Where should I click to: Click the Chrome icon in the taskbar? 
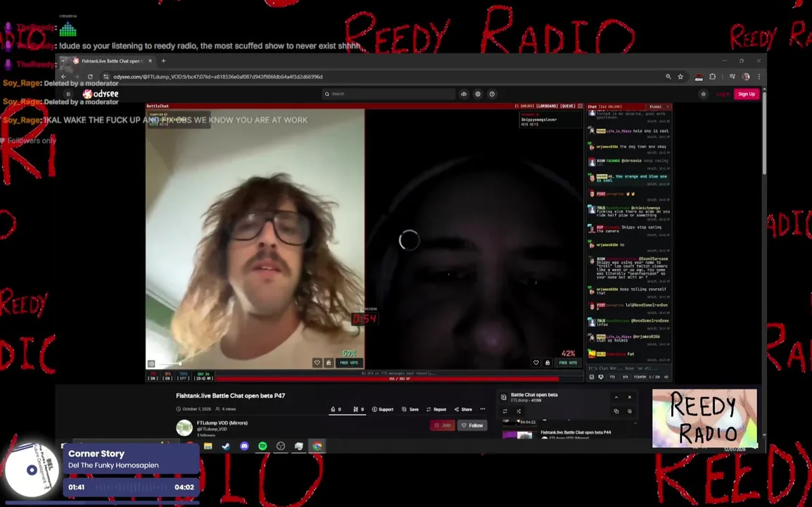(x=317, y=446)
